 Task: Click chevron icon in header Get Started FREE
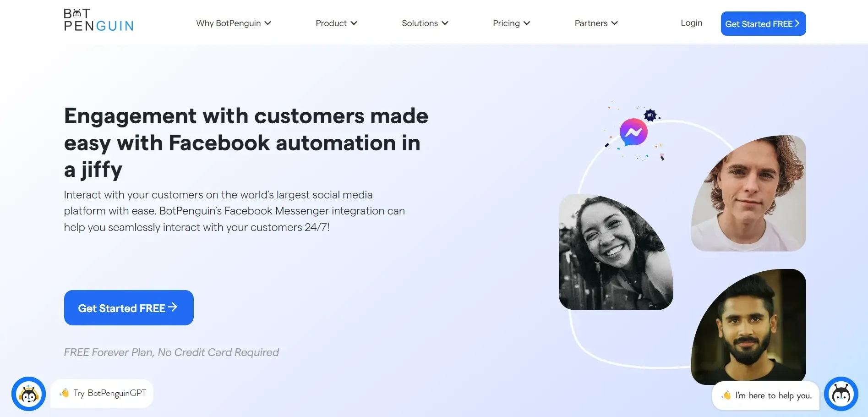(x=797, y=23)
